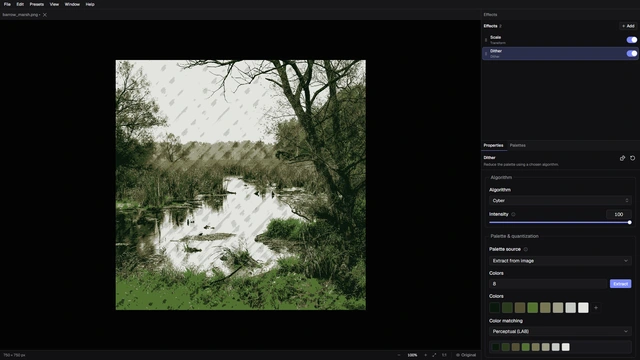The image size is (640, 360).
Task: Grab the Dither effect drag handle
Action: point(486,54)
